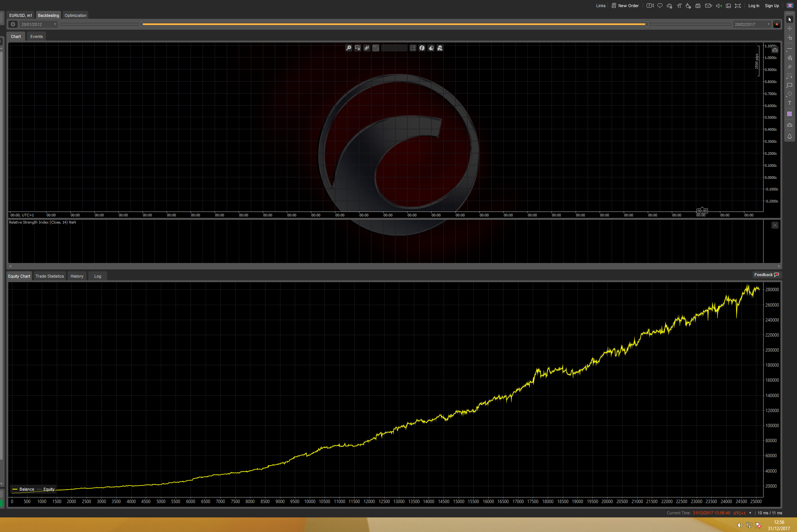Screen dimensions: 797x532
Task: Click left handle of date range slider
Action: [141, 24]
